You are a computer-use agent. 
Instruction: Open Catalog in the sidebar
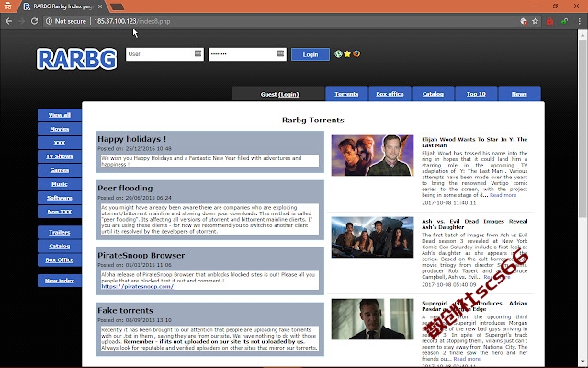tap(59, 246)
